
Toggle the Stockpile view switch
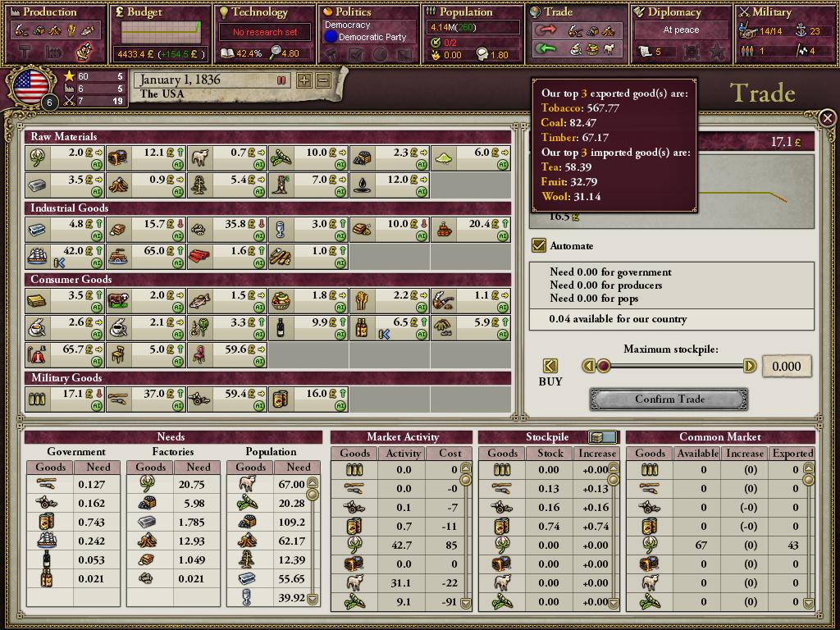(x=603, y=437)
